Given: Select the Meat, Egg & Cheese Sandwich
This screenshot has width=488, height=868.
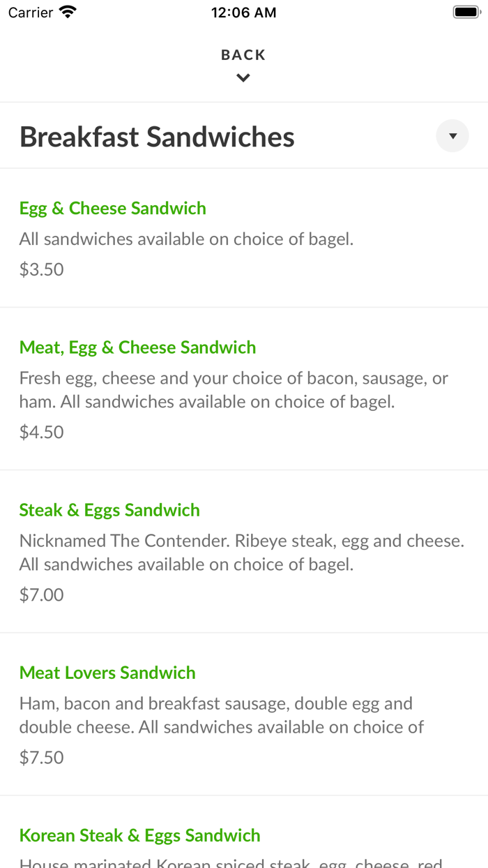Looking at the screenshot, I should click(x=137, y=347).
